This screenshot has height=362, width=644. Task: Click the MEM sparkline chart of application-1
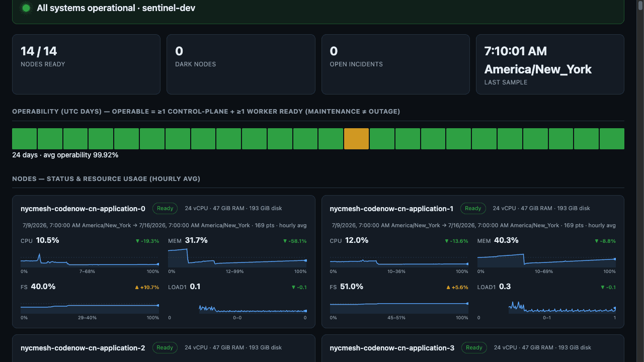[x=546, y=258]
